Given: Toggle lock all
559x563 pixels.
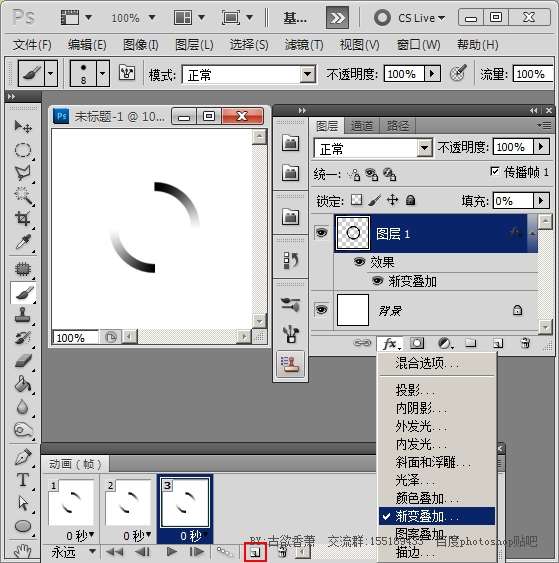Looking at the screenshot, I should point(410,200).
